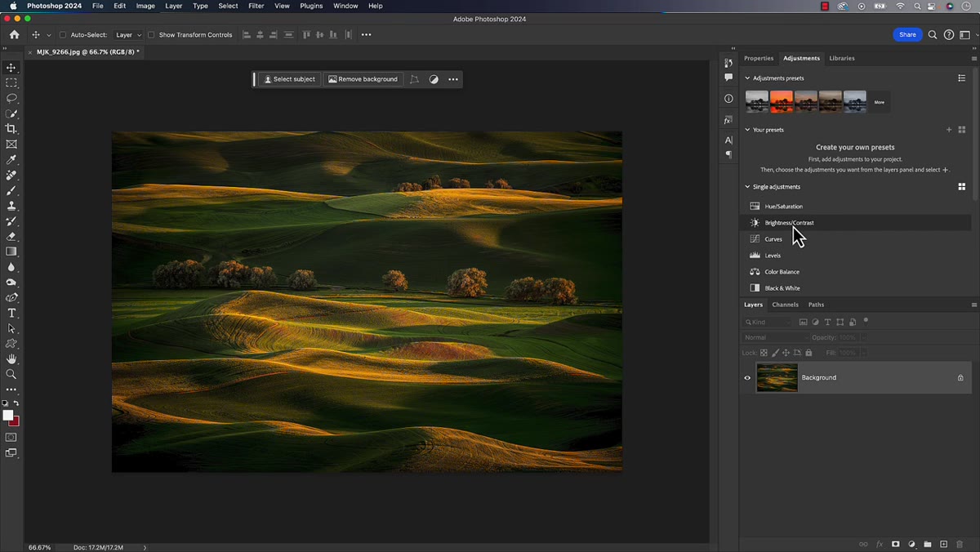Image resolution: width=980 pixels, height=552 pixels.
Task: Open Move tool preset picker chevron
Action: click(49, 35)
